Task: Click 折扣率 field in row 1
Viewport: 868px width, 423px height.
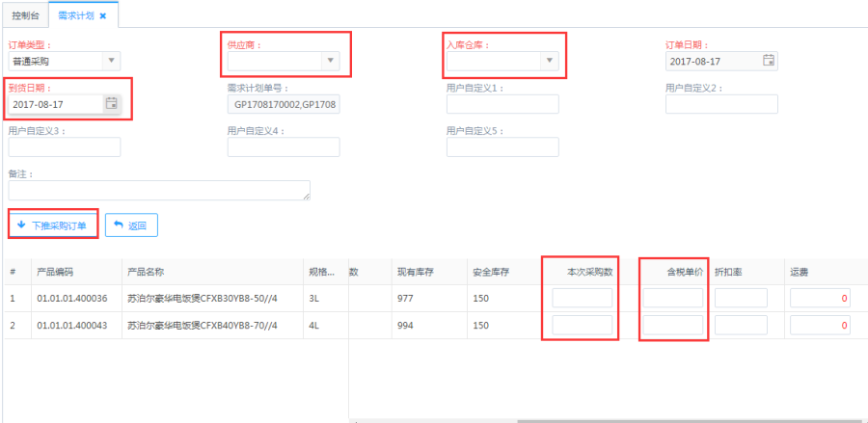Action: (x=741, y=299)
